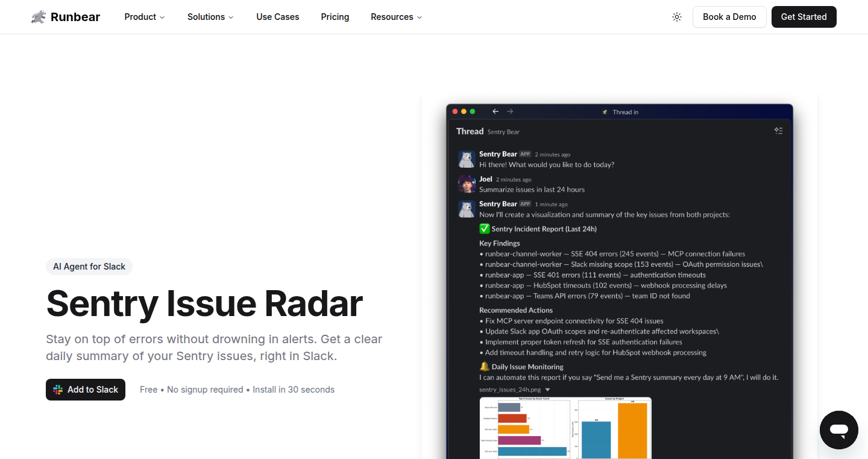Screen dimensions: 868x459
Task: Click the Sentry Incident Report (Last 24h) title
Action: click(544, 229)
